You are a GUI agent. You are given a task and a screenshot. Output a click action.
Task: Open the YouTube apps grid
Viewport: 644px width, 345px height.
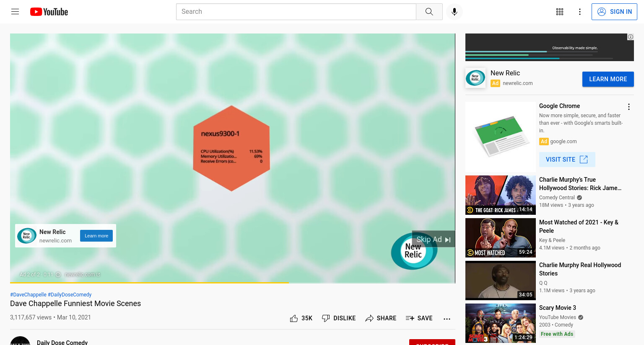(x=560, y=12)
